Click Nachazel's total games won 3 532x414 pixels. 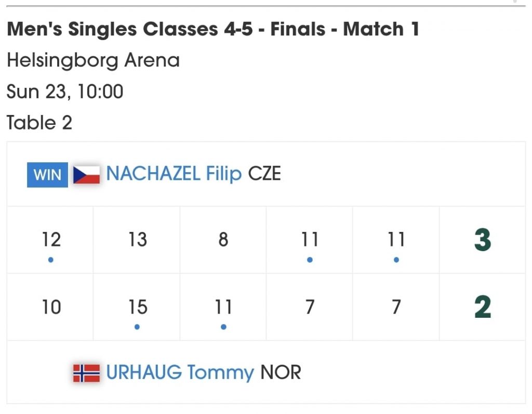point(482,240)
